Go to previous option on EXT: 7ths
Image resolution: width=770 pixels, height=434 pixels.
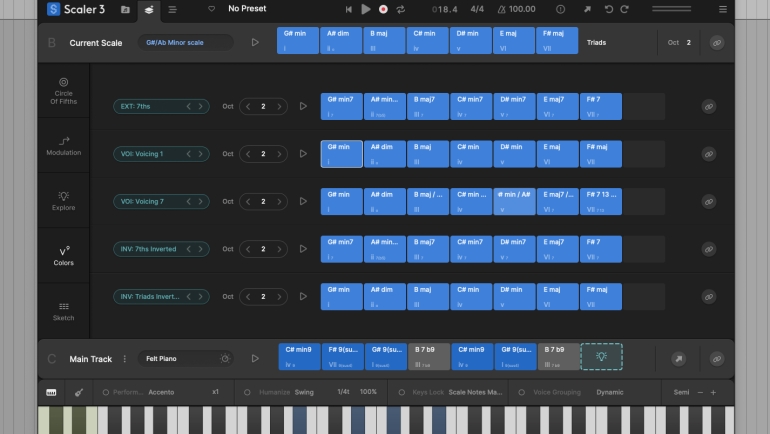(x=189, y=107)
